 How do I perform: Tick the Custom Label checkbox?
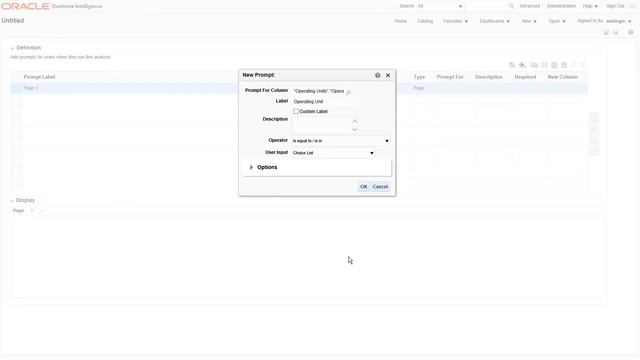pyautogui.click(x=296, y=111)
